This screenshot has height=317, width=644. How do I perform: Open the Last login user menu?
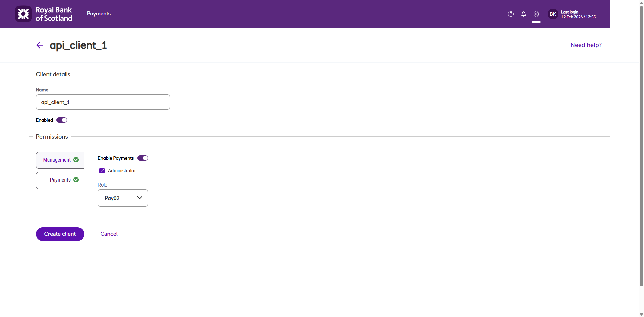(578, 14)
